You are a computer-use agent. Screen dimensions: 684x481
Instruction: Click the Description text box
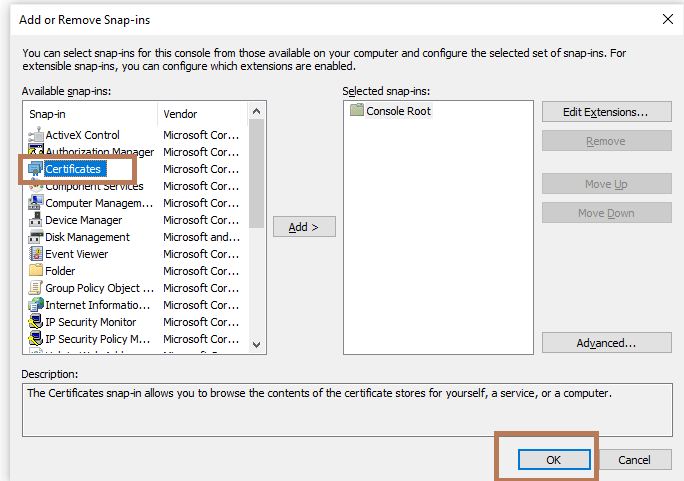point(347,410)
